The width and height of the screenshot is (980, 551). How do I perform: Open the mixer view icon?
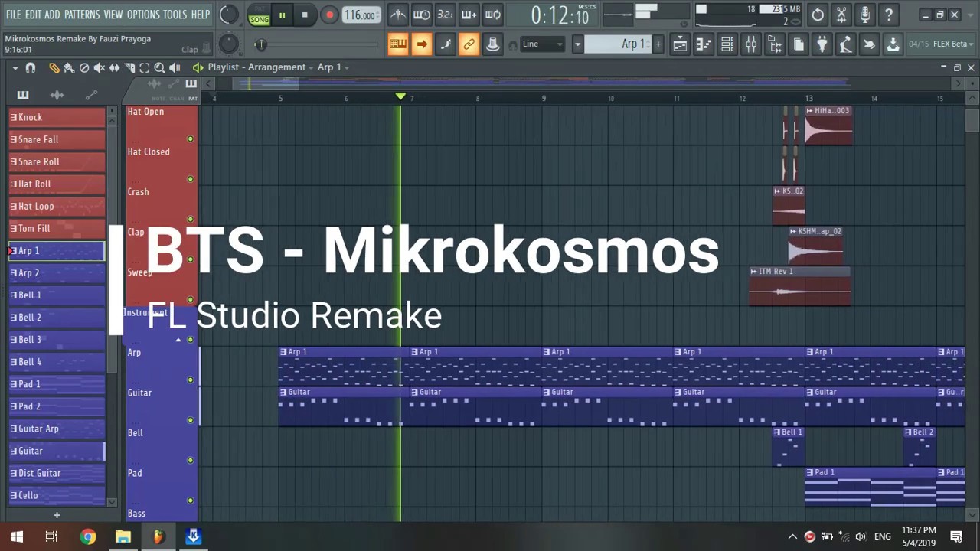pos(751,44)
